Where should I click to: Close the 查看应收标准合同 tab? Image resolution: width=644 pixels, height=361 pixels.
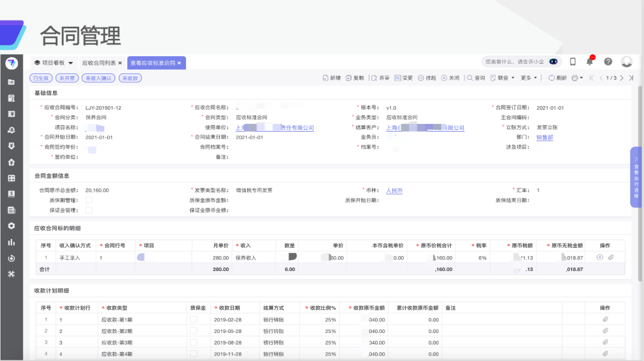coord(179,63)
